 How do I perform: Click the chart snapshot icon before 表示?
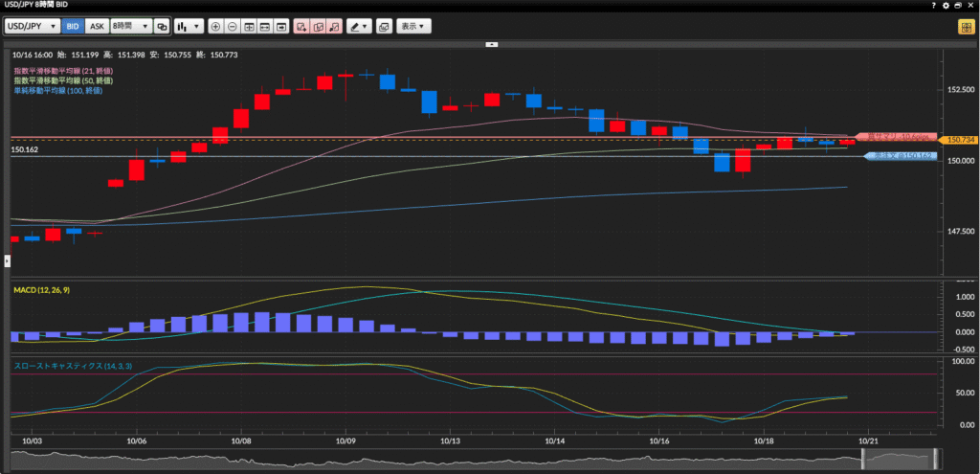(x=384, y=26)
